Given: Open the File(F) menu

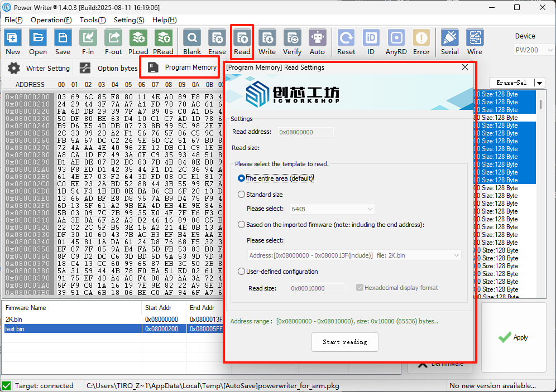Looking at the screenshot, I should (x=13, y=20).
